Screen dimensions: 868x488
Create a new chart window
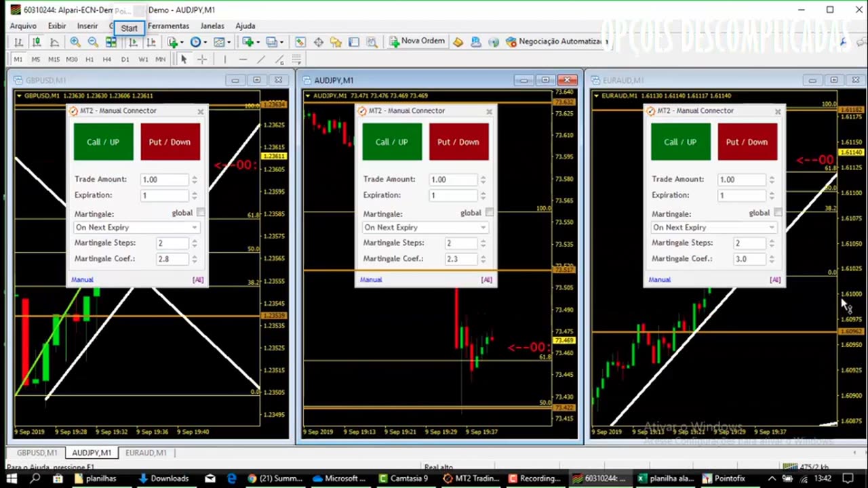(248, 42)
